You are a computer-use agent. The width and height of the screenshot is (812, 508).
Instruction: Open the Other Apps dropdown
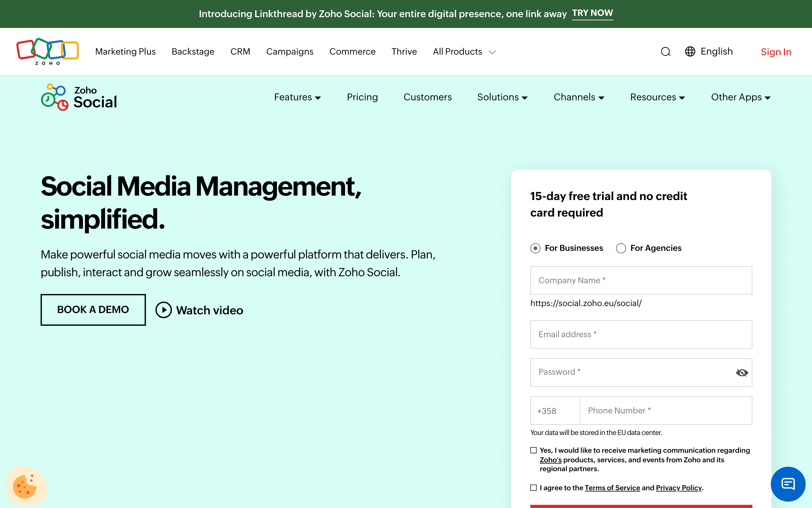click(741, 97)
